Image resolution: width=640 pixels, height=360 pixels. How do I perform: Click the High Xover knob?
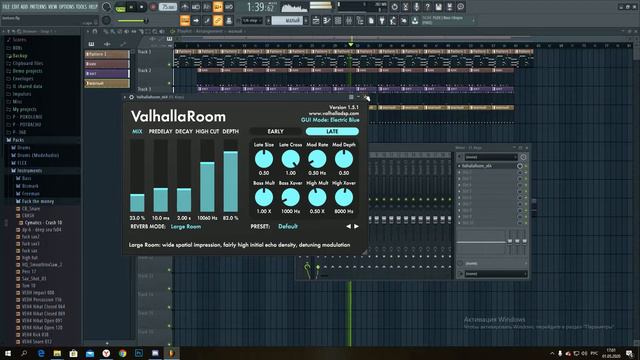[344, 197]
